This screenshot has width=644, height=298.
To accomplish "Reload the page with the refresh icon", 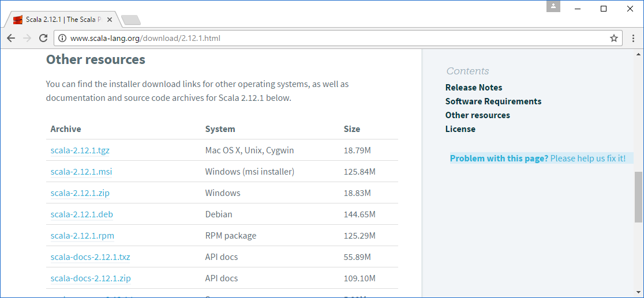I will pos(43,38).
